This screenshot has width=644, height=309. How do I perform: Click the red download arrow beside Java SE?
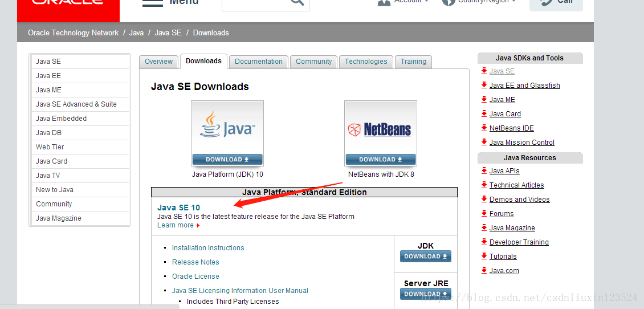[484, 71]
